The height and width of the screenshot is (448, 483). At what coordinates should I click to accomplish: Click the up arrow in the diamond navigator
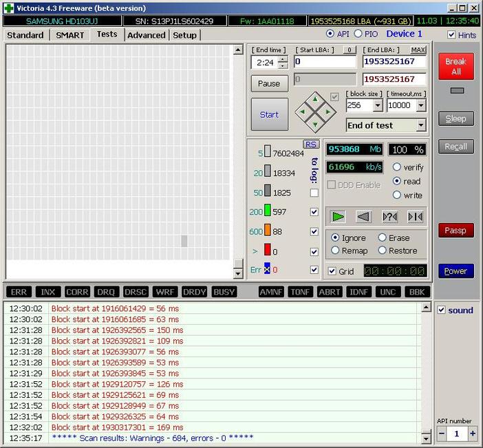pyautogui.click(x=315, y=99)
